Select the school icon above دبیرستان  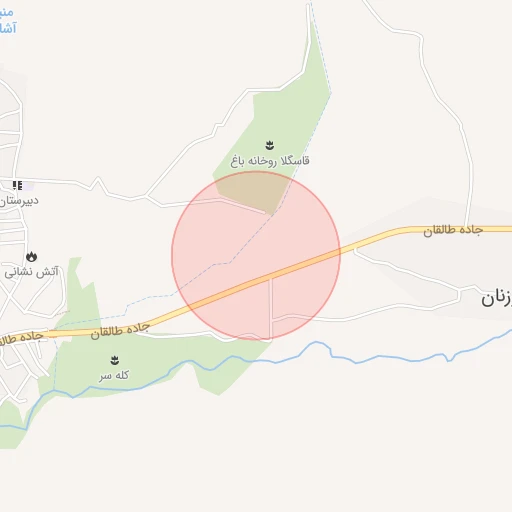pyautogui.click(x=17, y=185)
